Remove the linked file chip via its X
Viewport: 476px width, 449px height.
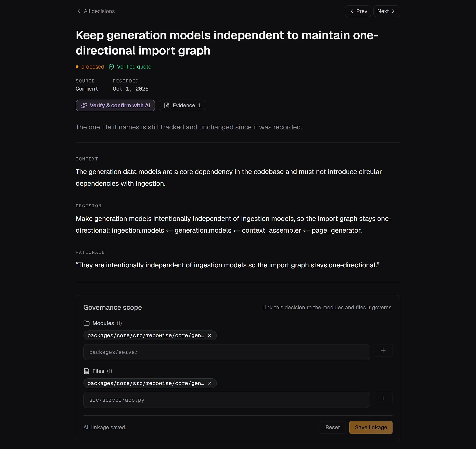tap(210, 383)
